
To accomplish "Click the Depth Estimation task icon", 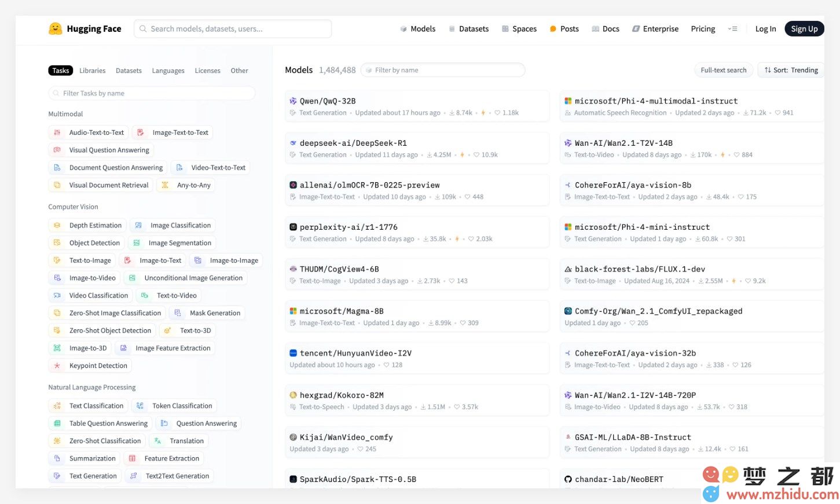I will 57,226.
